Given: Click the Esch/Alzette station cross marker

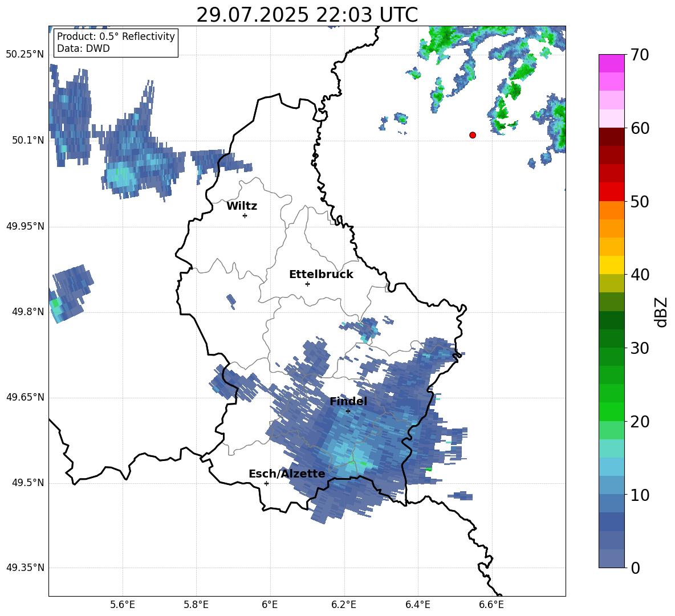Looking at the screenshot, I should [x=266, y=483].
